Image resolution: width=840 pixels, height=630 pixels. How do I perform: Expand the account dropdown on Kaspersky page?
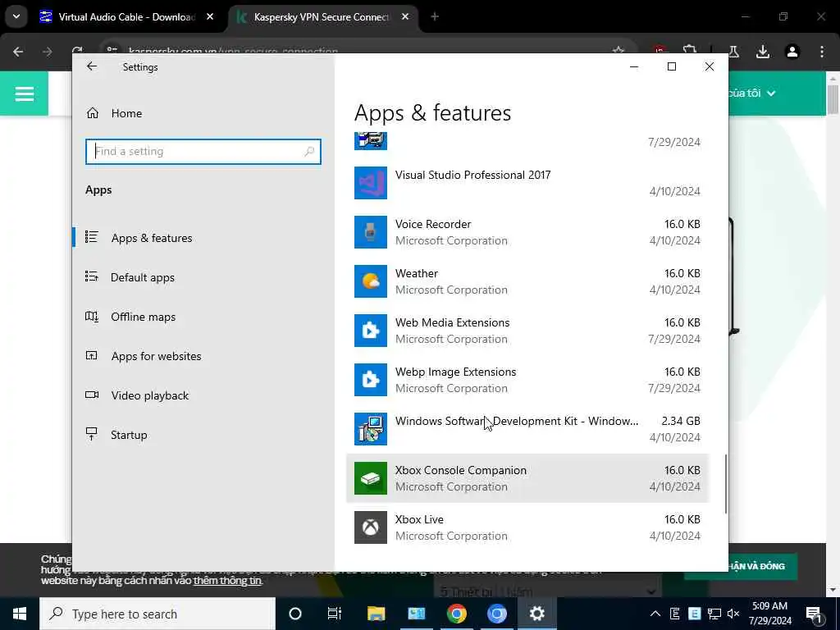coord(771,94)
